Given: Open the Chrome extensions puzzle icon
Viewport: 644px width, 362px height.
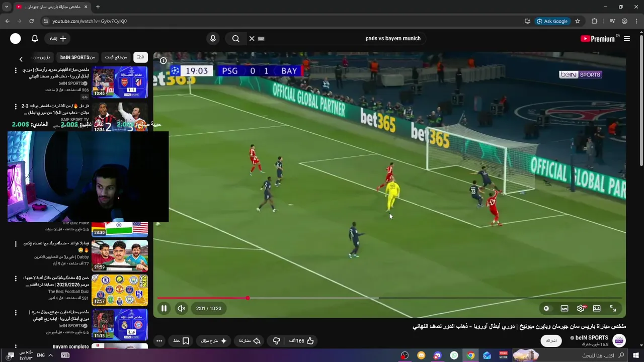Looking at the screenshot, I should pos(595,21).
